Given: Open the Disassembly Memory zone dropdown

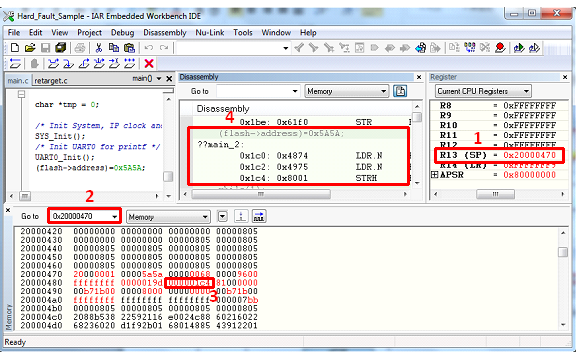Looking at the screenshot, I should [x=383, y=91].
